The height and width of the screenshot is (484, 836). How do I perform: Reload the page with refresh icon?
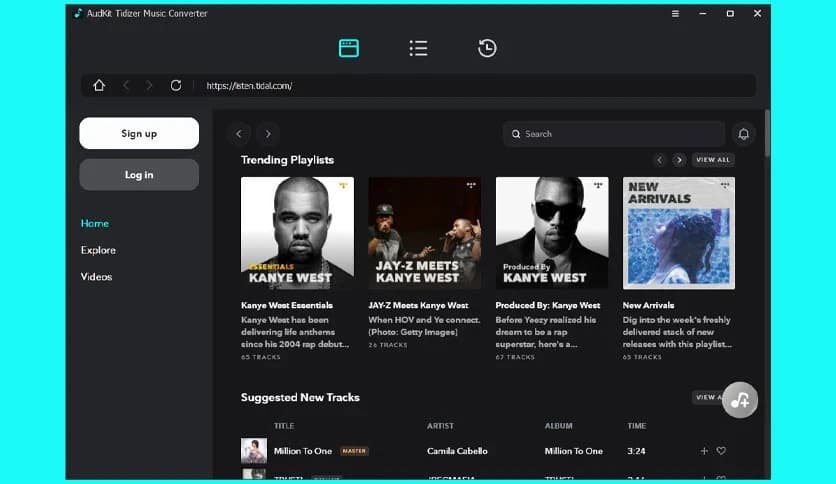click(176, 85)
